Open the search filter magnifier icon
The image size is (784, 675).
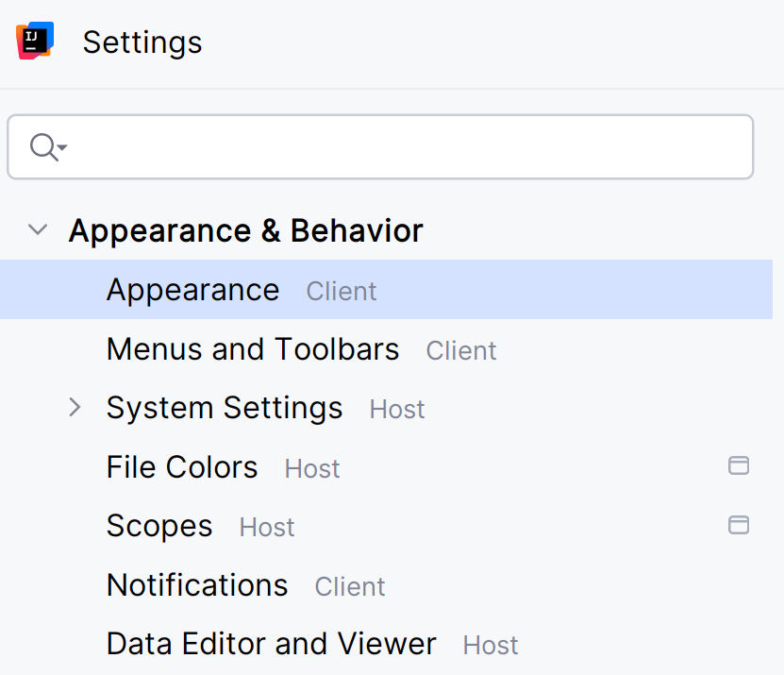coord(42,146)
